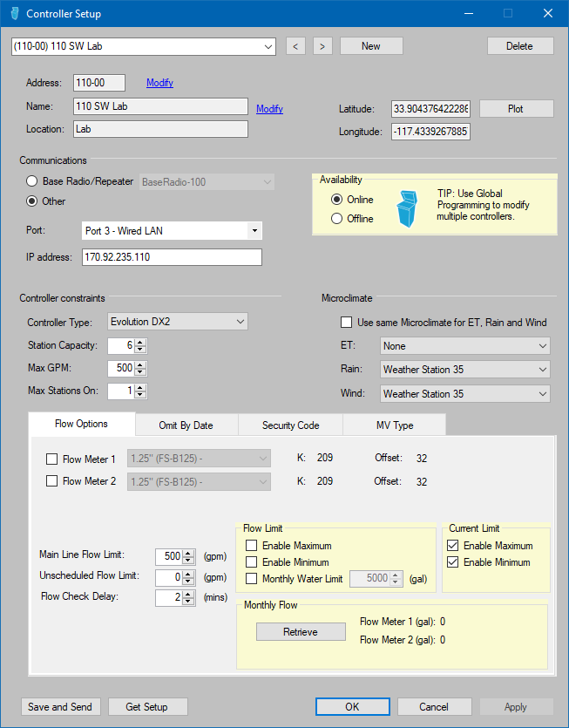
Task: Select Base Radio/Repeater radio button
Action: point(31,181)
